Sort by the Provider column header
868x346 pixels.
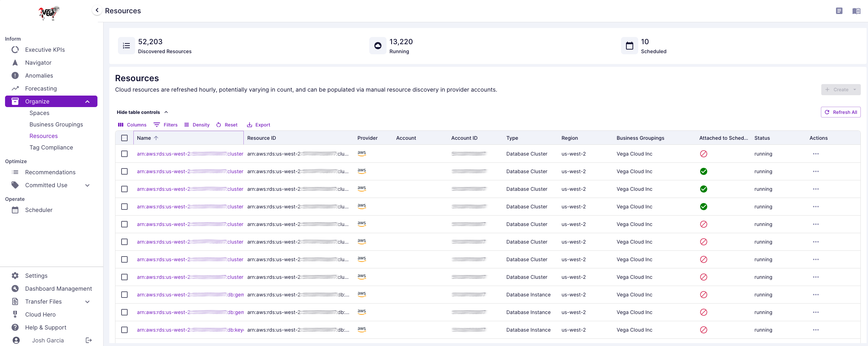click(x=367, y=138)
